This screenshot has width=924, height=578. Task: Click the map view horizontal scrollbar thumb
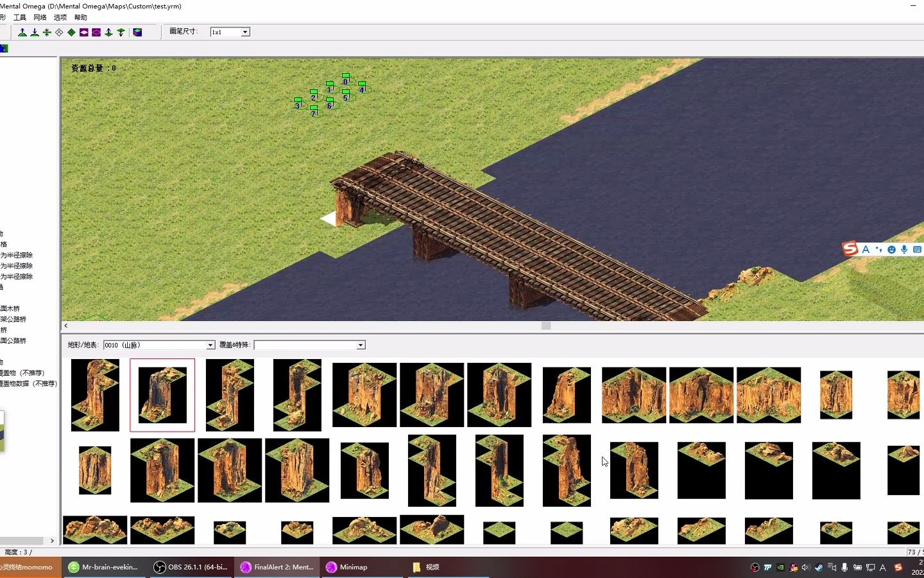click(546, 326)
